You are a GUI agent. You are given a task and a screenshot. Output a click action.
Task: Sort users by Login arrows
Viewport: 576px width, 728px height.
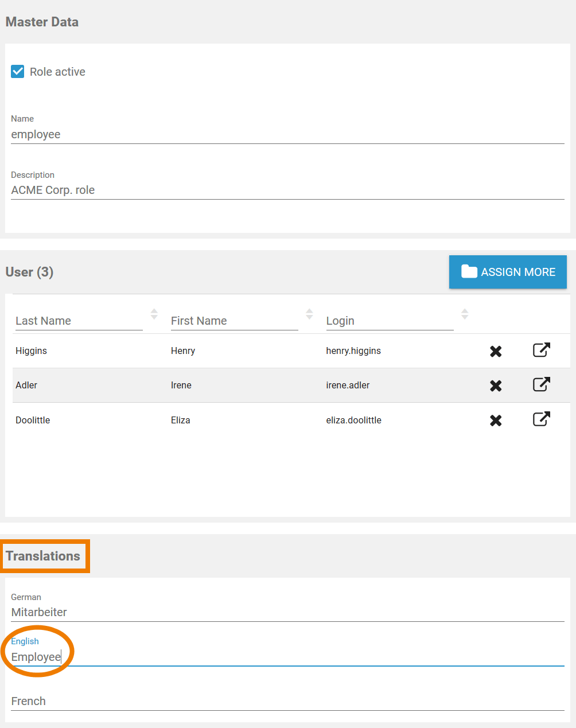tap(465, 314)
